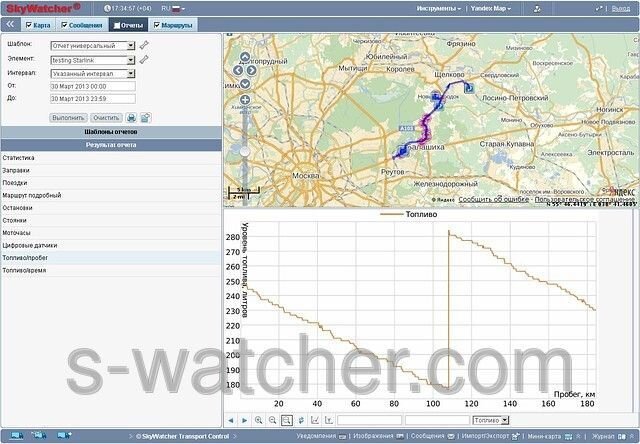Open the Топливо dropdown below the chart
640x444 pixels.
[504, 420]
